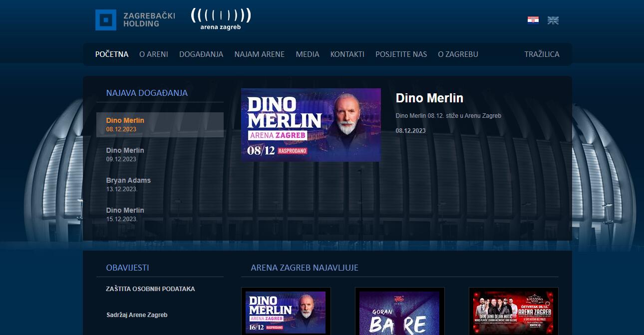Screen dimensions: 644x335
Task: Click Arena Zagreb Najavljuje heading
Action: coord(305,268)
